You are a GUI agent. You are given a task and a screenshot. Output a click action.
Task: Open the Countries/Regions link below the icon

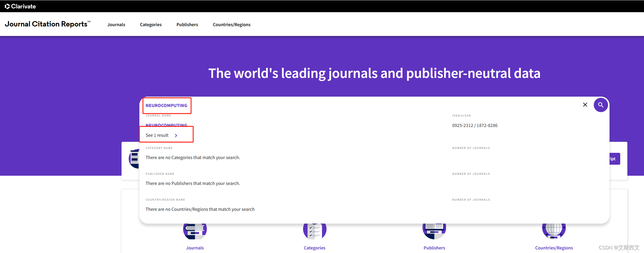[x=554, y=248]
